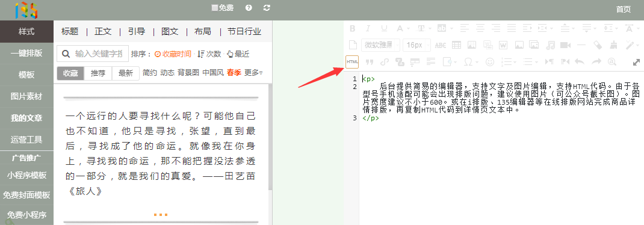Insert a single image

coord(519,45)
